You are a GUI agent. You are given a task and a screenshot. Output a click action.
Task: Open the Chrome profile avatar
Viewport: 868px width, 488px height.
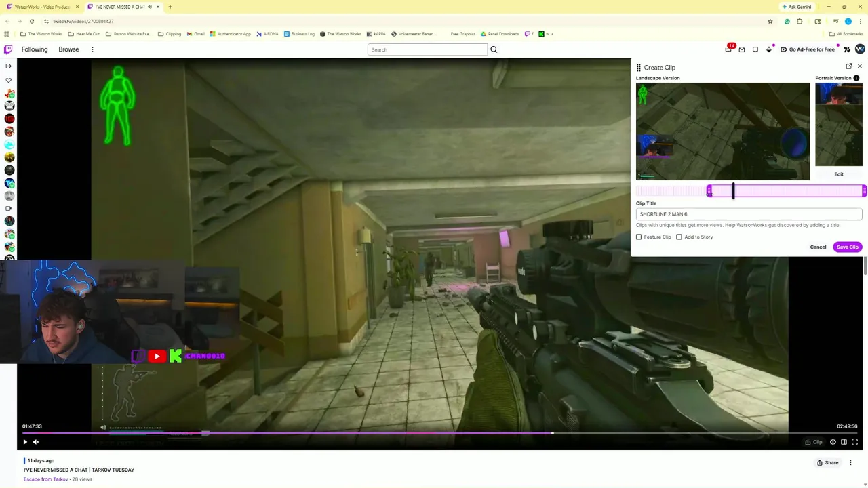pyautogui.click(x=848, y=21)
